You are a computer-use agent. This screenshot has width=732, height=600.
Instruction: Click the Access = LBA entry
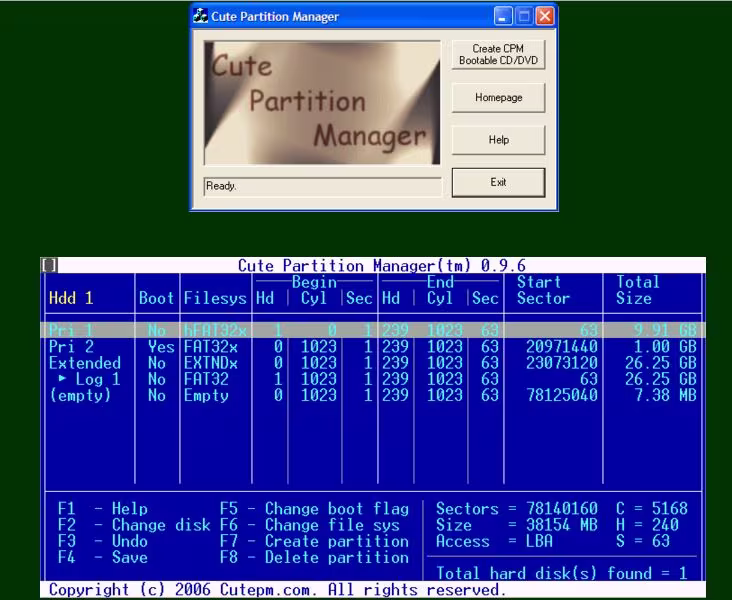(494, 541)
